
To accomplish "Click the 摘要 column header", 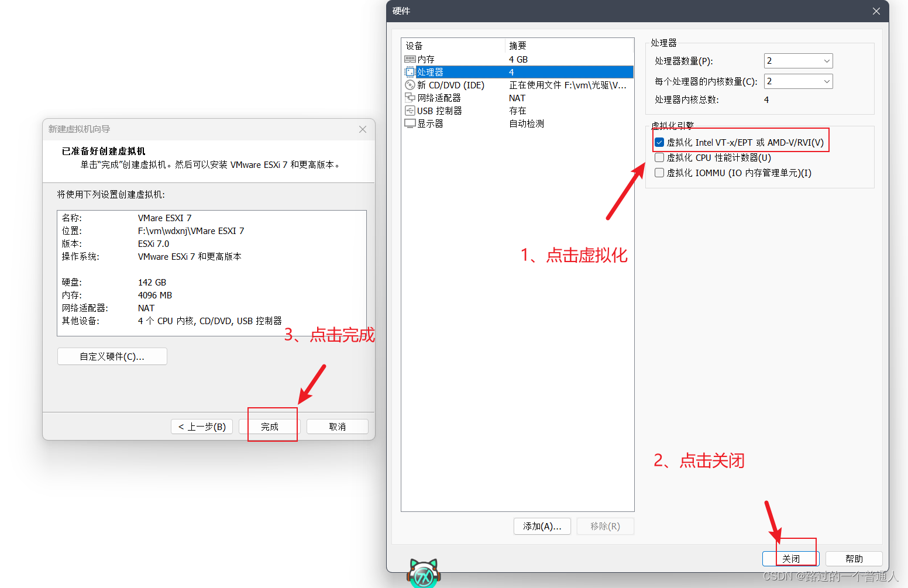I will pyautogui.click(x=569, y=46).
